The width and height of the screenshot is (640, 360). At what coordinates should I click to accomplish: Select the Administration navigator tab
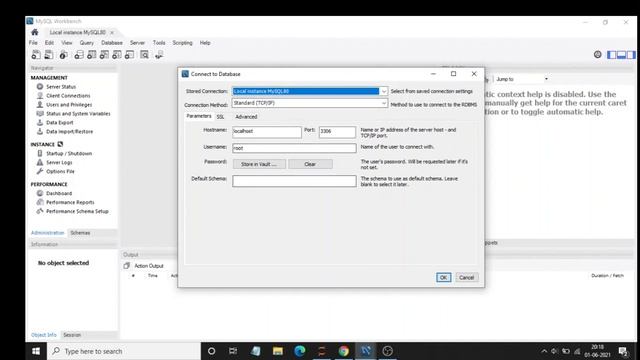48,233
